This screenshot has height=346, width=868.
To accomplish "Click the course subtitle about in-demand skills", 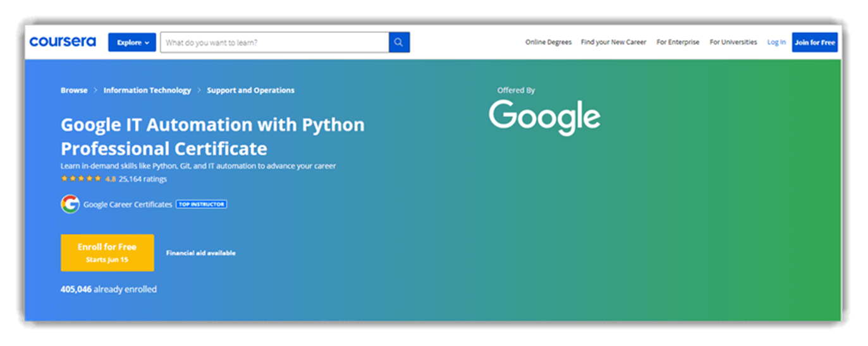I will tap(199, 166).
